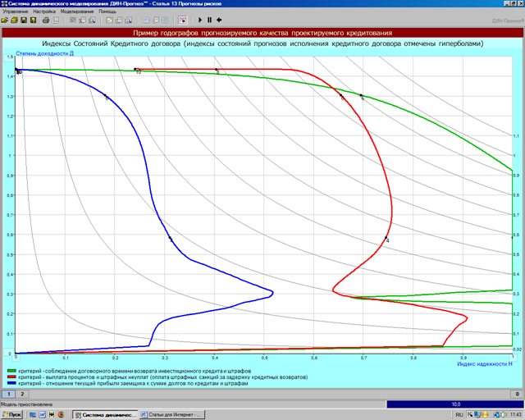
Task: Click the back arrow reset icon
Action: 219,20
